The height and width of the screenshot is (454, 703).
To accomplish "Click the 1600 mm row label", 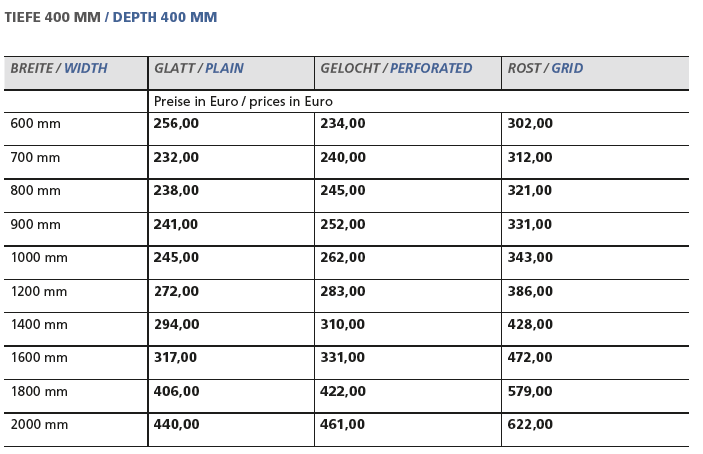I will pyautogui.click(x=39, y=358).
